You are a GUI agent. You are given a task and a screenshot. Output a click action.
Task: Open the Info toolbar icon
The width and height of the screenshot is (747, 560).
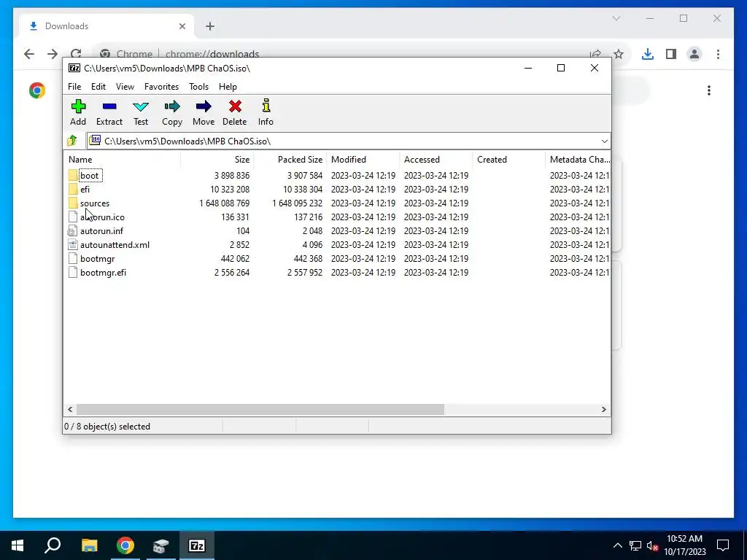coord(266,105)
